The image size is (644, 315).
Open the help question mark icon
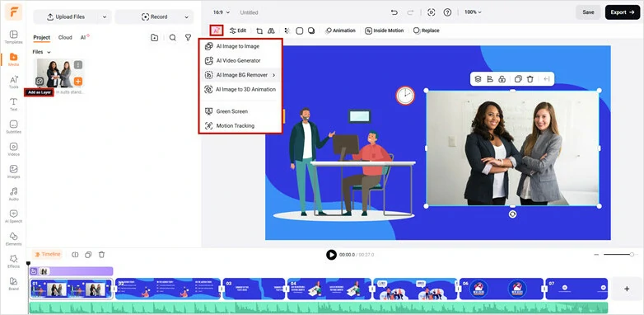447,12
